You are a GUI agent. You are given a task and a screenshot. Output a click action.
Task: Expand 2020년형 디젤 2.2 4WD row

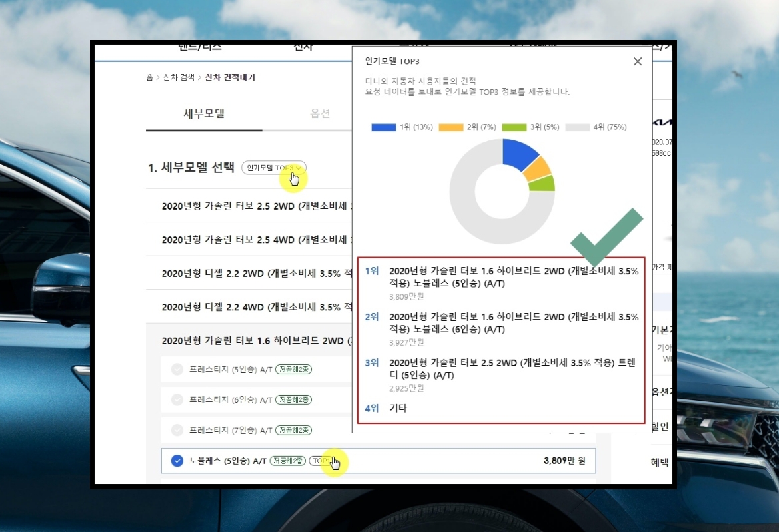(x=249, y=307)
